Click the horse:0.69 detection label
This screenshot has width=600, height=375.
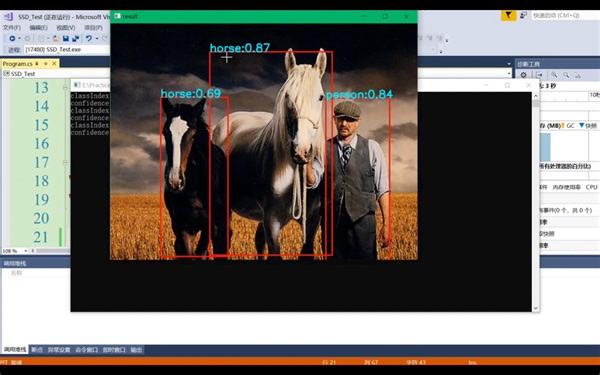(191, 93)
